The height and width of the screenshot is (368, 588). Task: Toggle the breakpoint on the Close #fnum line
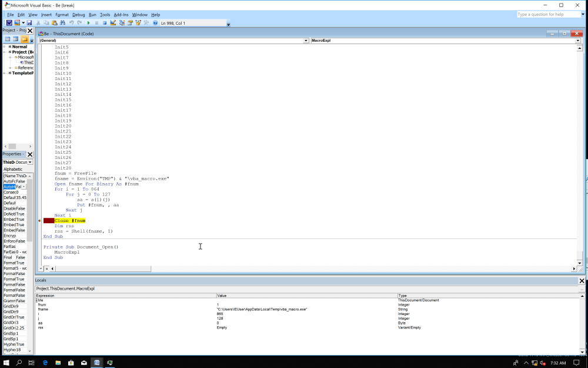point(39,220)
